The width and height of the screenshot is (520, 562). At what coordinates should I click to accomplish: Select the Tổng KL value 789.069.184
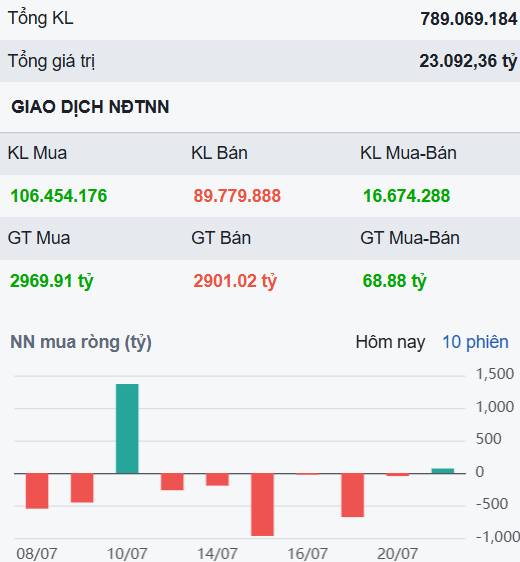click(469, 19)
